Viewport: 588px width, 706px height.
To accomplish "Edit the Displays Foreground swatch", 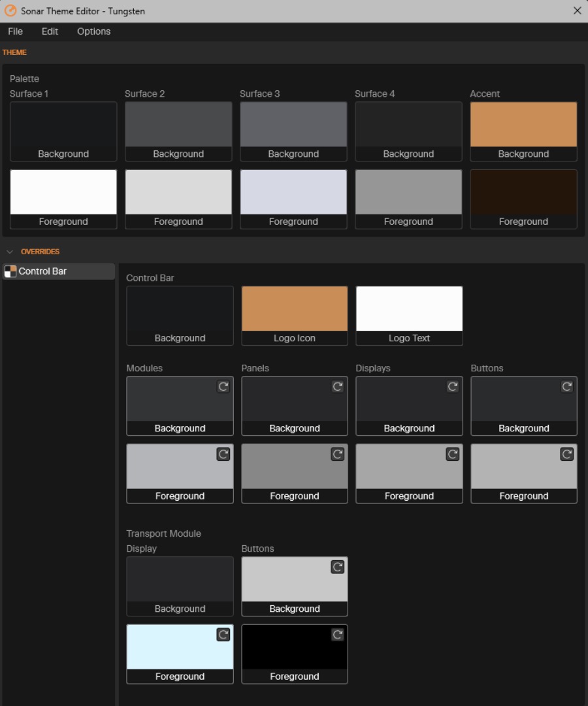I will 410,474.
